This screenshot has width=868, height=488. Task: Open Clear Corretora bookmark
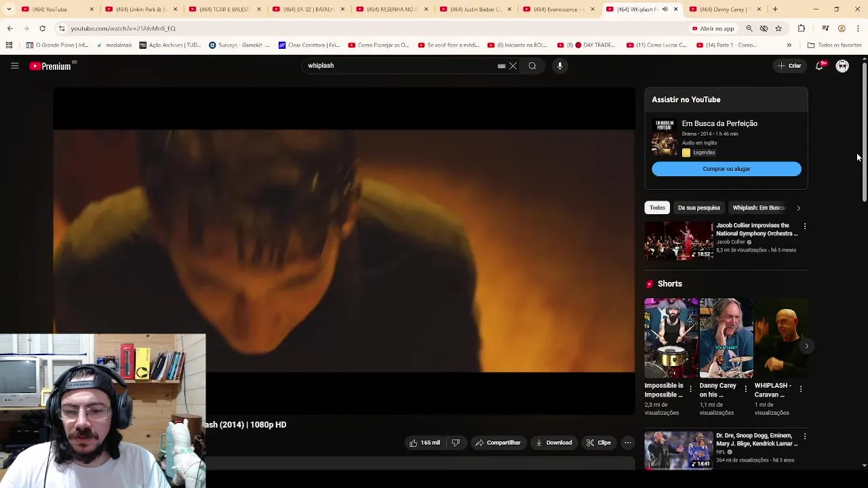tap(309, 45)
